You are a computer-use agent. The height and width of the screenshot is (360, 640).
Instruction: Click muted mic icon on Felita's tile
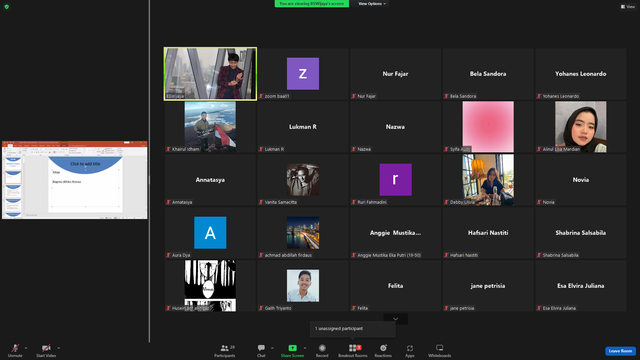point(354,309)
